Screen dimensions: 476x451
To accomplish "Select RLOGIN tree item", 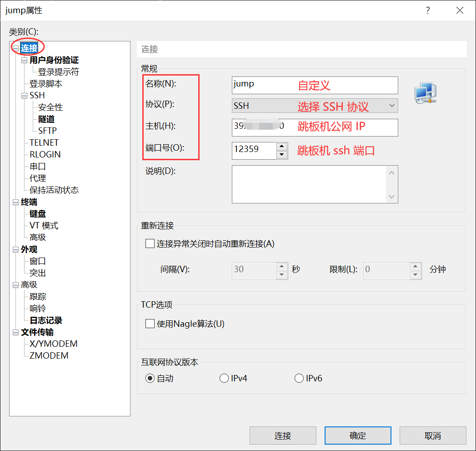I will pos(45,154).
